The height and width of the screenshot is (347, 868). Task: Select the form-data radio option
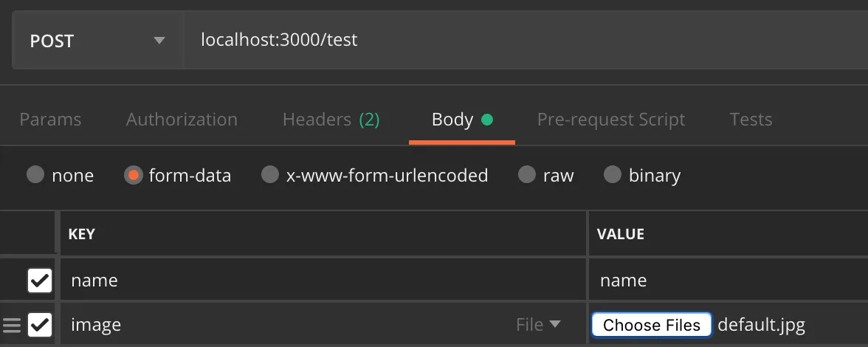[134, 176]
